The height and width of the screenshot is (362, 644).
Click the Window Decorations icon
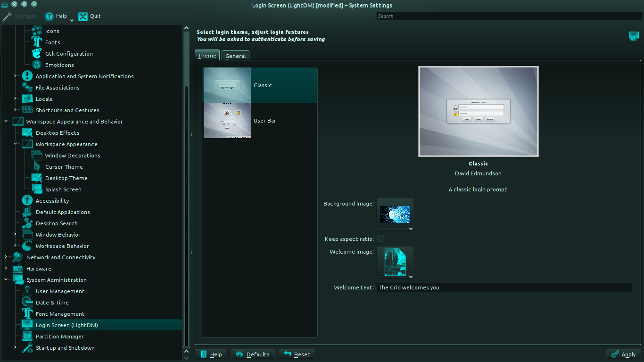[37, 156]
